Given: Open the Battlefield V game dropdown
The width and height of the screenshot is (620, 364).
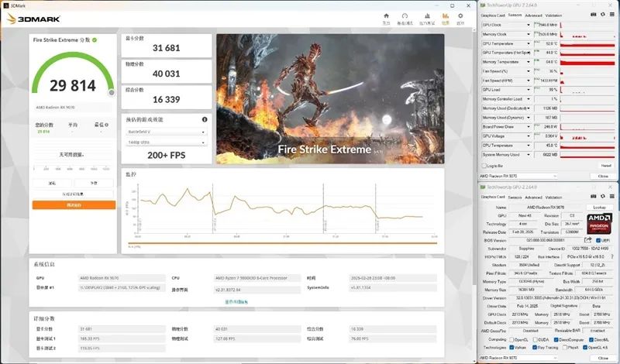Looking at the screenshot, I should click(x=167, y=132).
